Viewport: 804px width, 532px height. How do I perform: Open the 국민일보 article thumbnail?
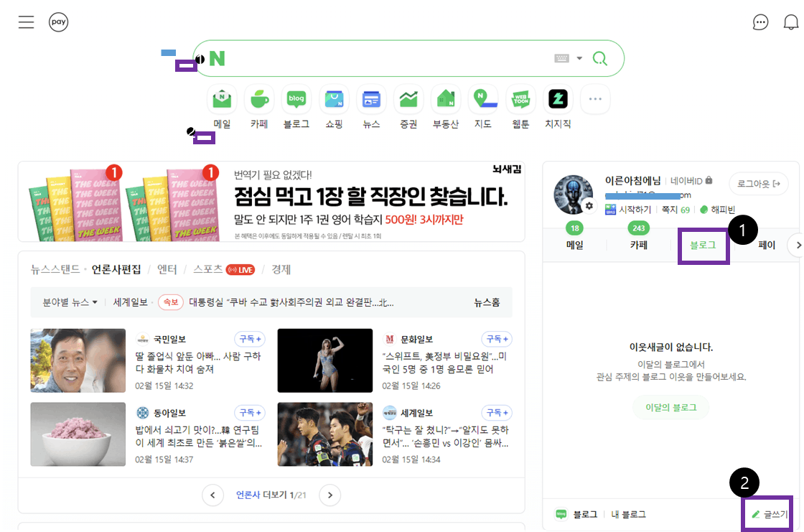[78, 360]
